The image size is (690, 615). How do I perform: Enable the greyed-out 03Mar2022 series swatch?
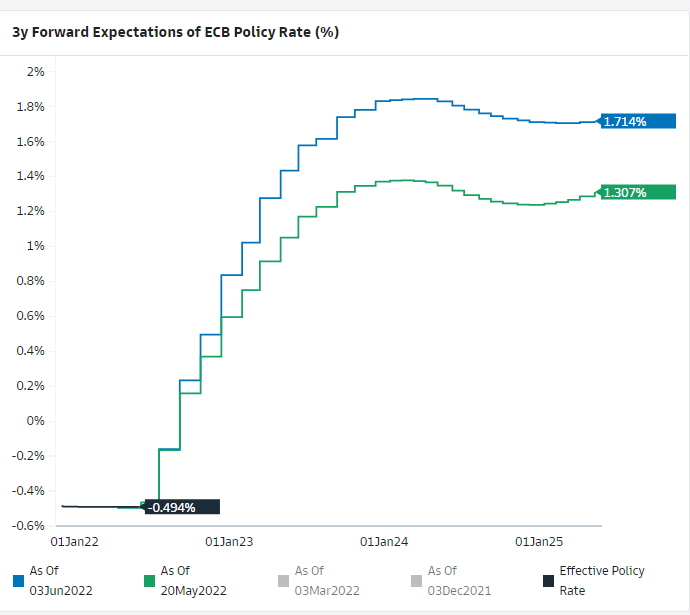tap(284, 581)
